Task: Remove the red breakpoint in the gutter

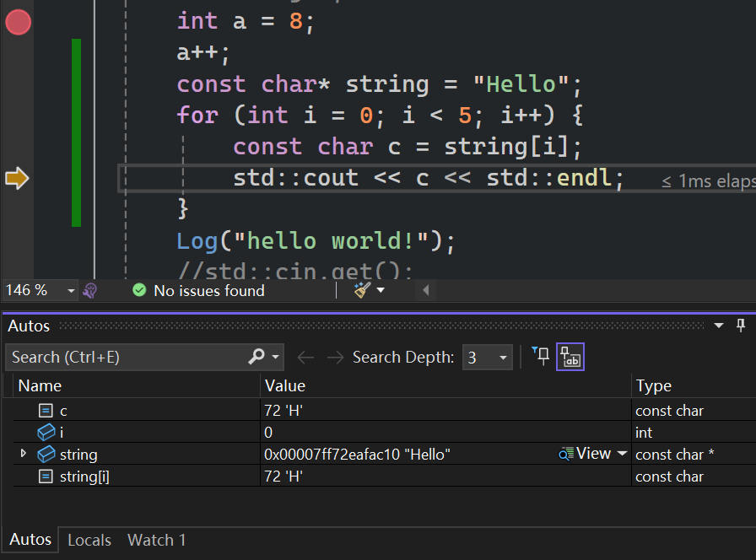Action: [18, 23]
